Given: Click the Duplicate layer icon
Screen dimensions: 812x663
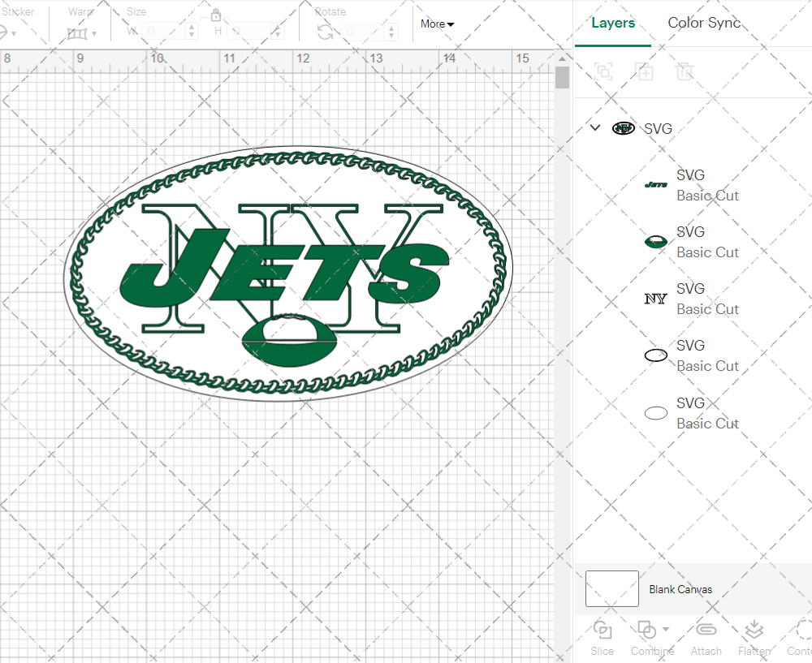Looking at the screenshot, I should click(x=644, y=71).
